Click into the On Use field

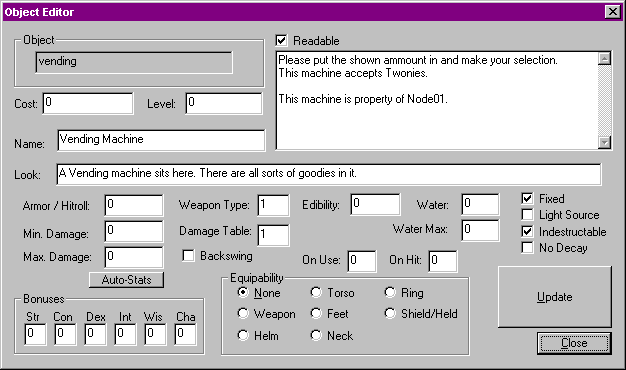coord(362,261)
